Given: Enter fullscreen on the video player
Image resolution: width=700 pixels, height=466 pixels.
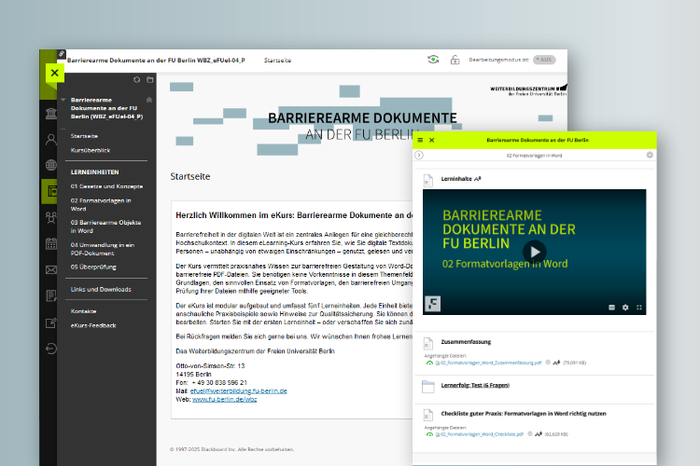Looking at the screenshot, I should coord(639,307).
